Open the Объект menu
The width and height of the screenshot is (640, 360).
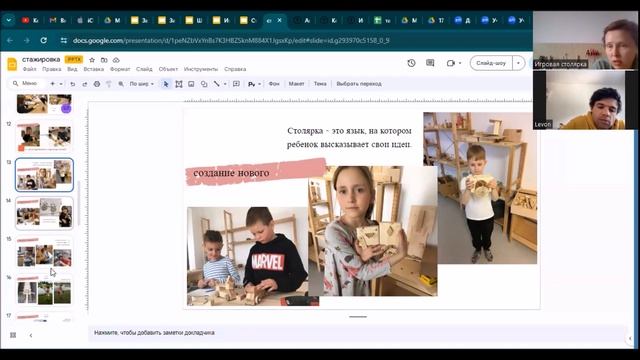[168, 69]
